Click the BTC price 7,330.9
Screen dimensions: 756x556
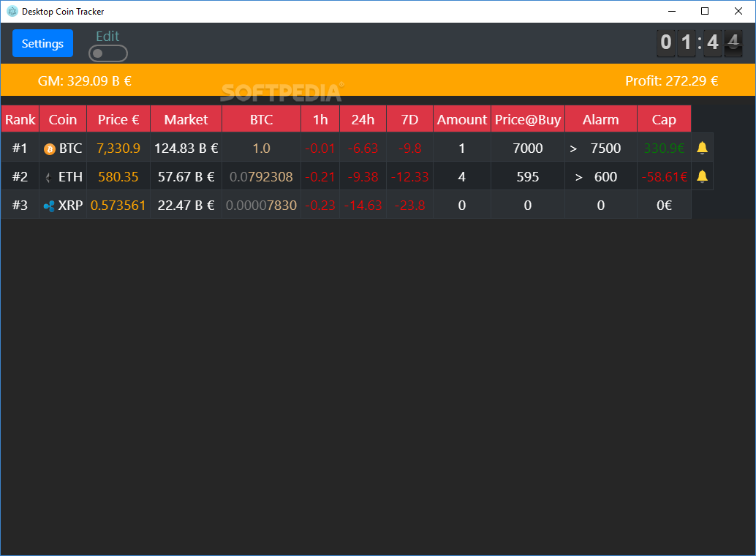[x=118, y=149]
